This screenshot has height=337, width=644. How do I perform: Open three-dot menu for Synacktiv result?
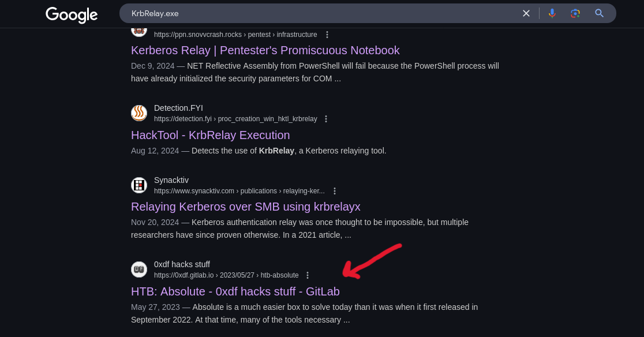(x=334, y=191)
